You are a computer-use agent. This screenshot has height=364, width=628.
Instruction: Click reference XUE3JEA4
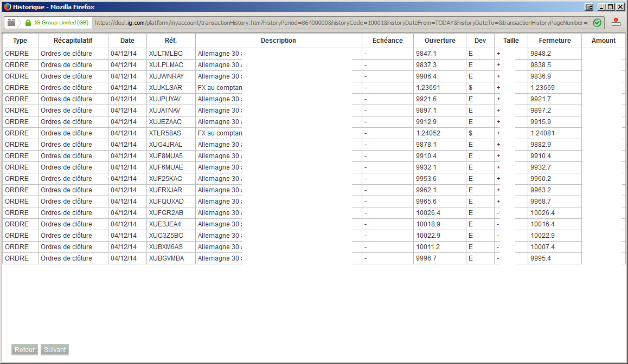point(165,224)
